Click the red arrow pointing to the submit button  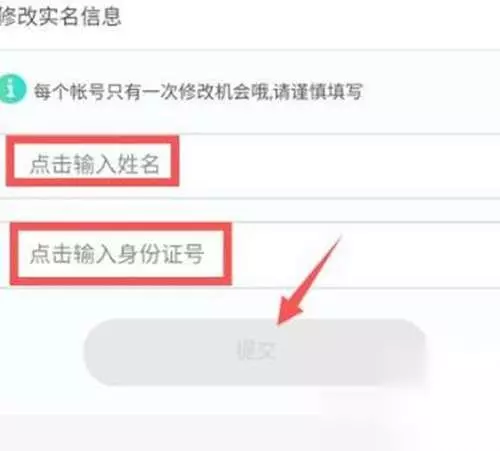[308, 280]
